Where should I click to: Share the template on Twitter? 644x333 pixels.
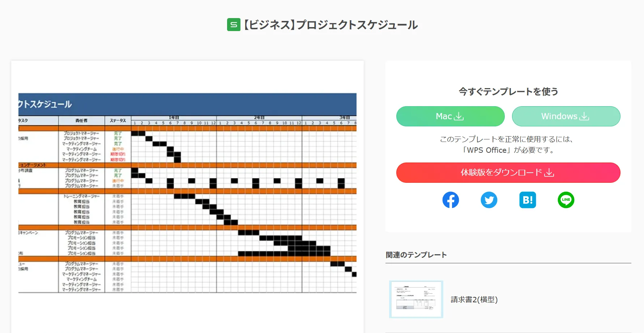click(489, 200)
